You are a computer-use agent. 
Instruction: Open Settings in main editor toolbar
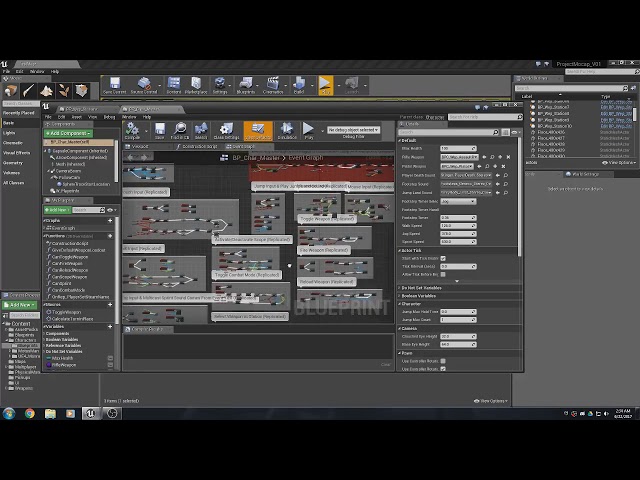(x=220, y=86)
